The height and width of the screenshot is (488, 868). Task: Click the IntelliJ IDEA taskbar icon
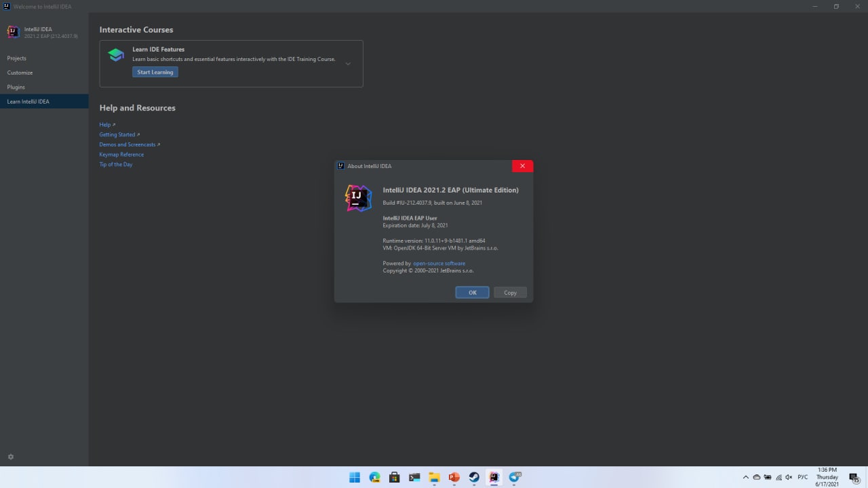[x=494, y=477]
